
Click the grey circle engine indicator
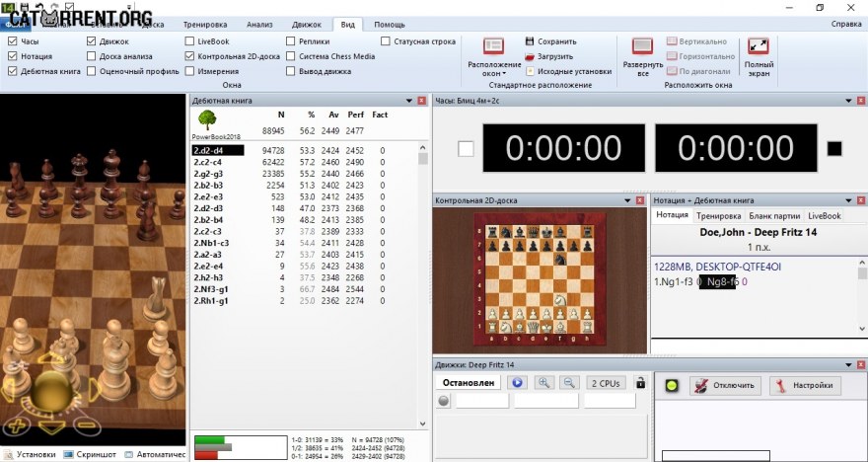(444, 401)
